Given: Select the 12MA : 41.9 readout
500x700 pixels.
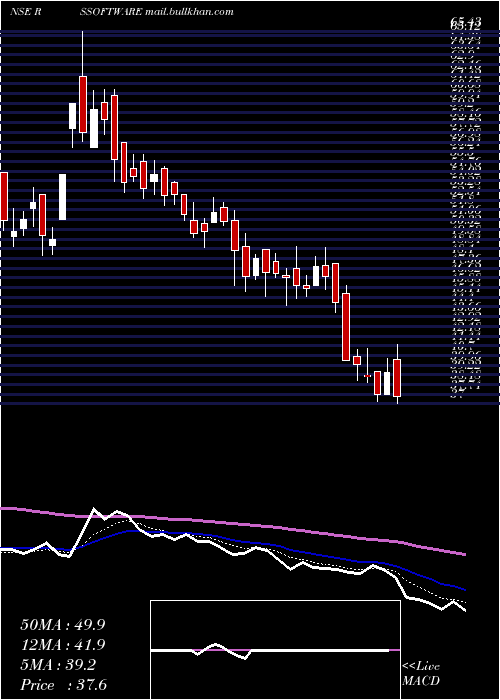Looking at the screenshot, I should (62, 645).
